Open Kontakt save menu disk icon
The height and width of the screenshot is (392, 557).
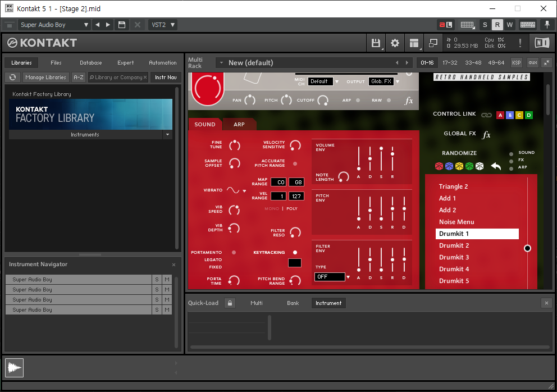376,43
